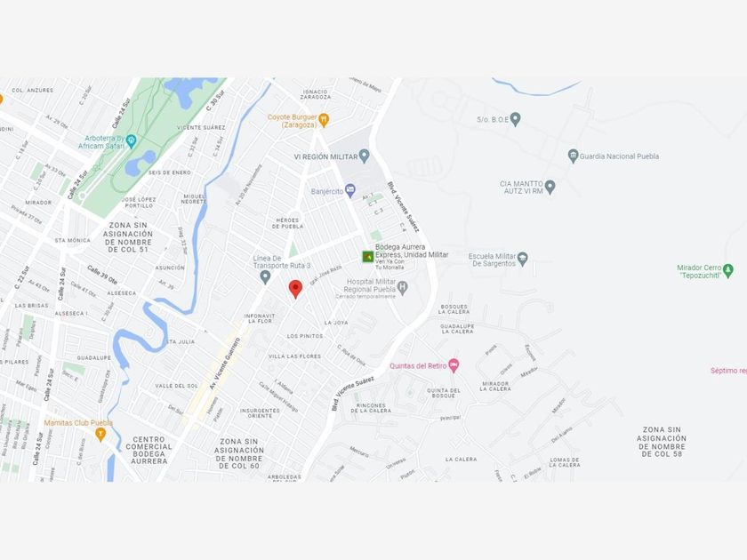
Task: Click the Quintas del Retiro hotel icon
Action: [x=454, y=365]
